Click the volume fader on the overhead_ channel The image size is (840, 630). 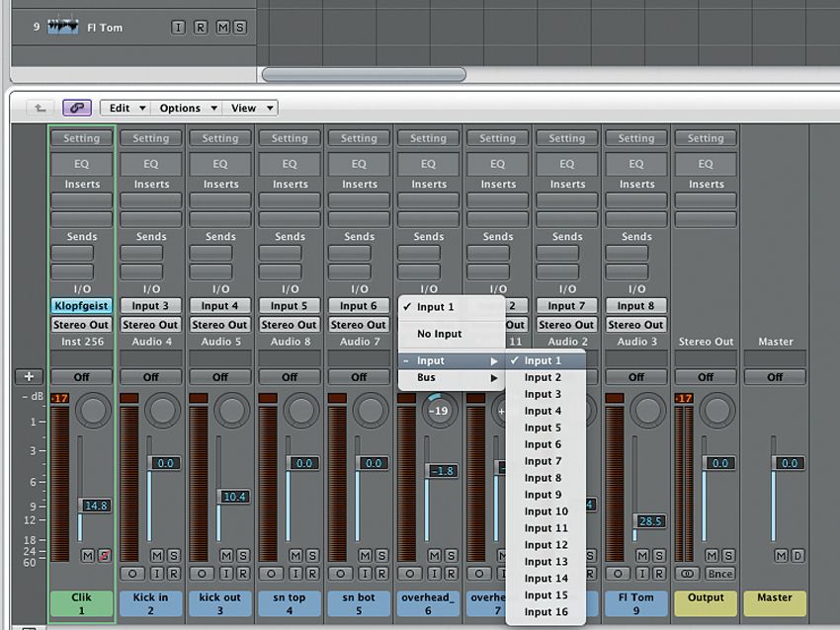(442, 470)
